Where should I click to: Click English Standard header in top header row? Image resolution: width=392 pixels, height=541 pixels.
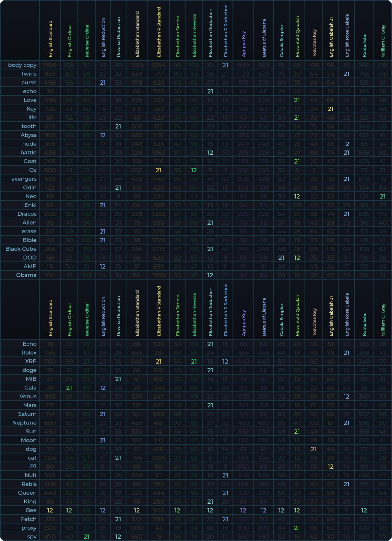tap(50, 39)
